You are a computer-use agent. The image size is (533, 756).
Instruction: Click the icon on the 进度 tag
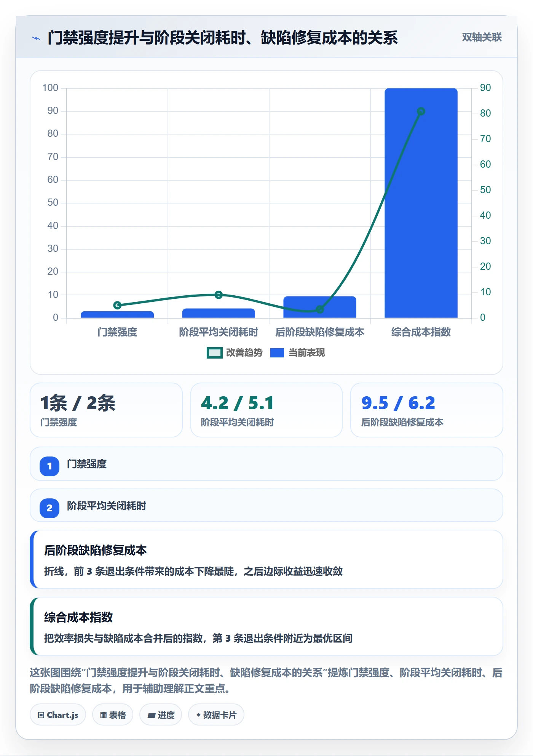pos(151,715)
